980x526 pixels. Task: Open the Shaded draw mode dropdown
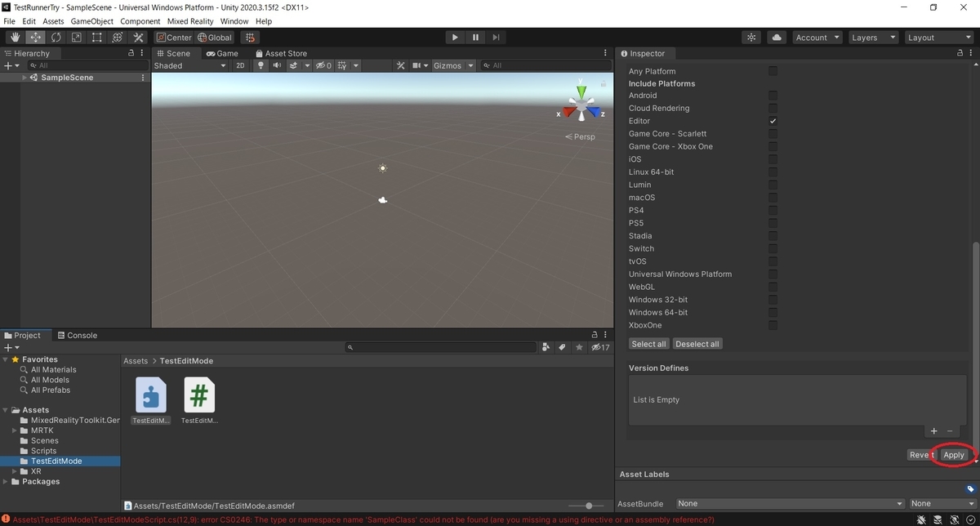click(190, 65)
